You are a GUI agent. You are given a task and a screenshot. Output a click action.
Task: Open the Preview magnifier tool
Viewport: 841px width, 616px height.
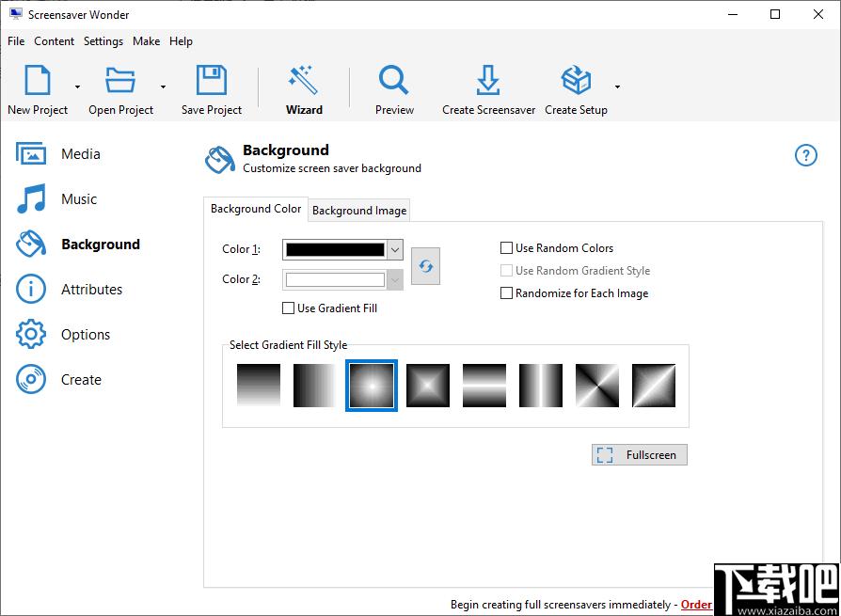point(394,82)
